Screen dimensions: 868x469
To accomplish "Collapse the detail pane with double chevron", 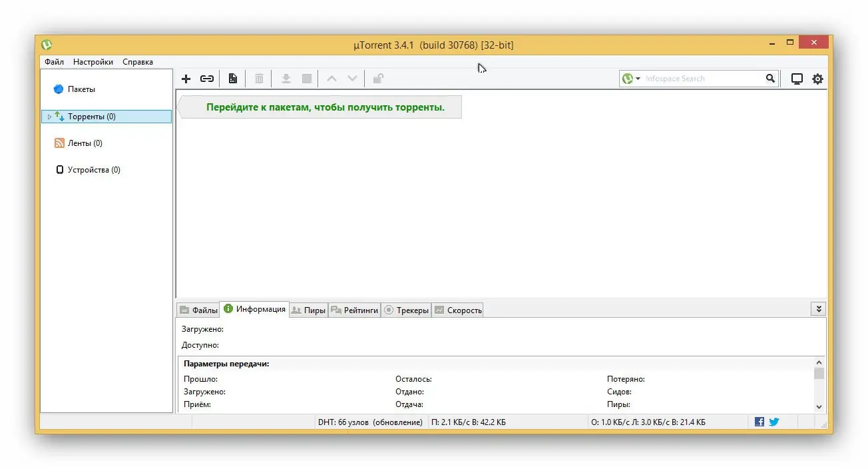I will (x=819, y=309).
